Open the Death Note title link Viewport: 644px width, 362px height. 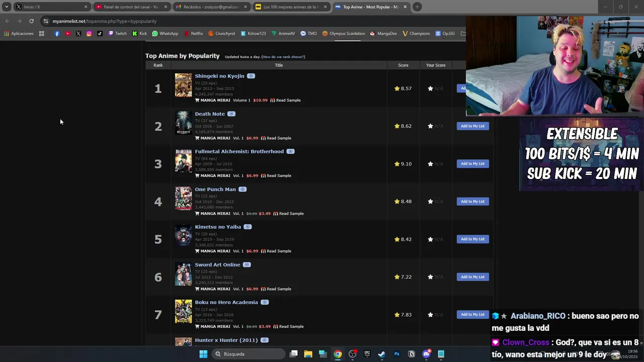(x=210, y=114)
